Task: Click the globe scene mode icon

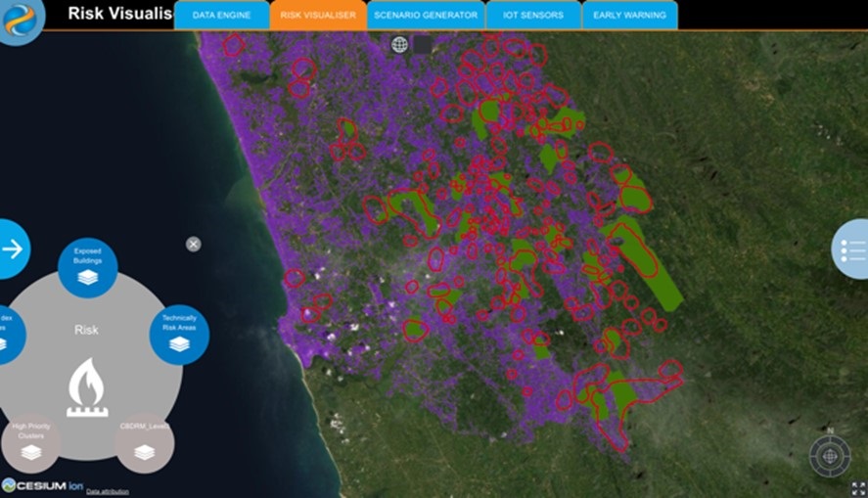Action: 399,44
